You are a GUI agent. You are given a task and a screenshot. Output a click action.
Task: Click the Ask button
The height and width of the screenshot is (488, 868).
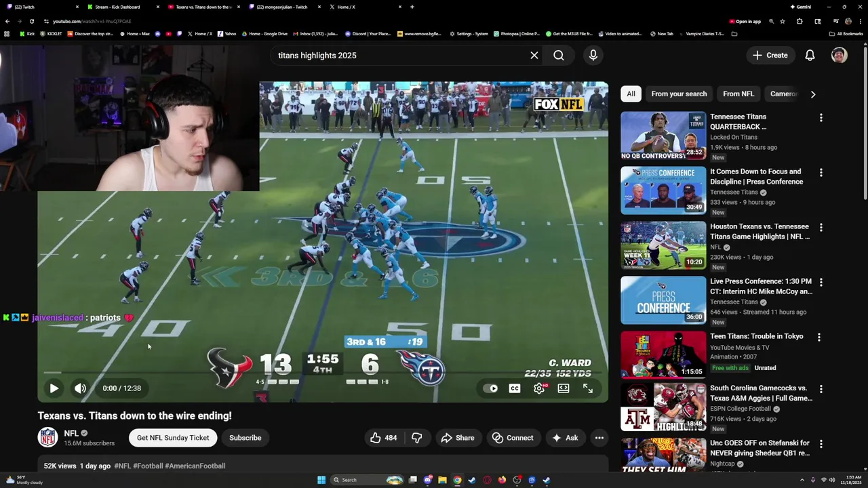[x=565, y=438]
